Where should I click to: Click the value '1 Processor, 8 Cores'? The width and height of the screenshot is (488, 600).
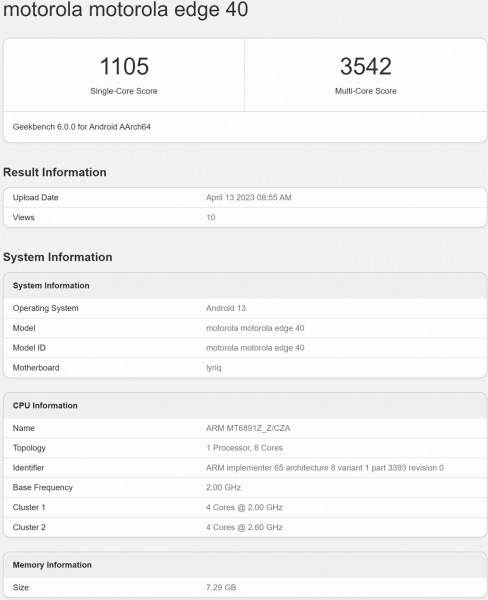[245, 448]
